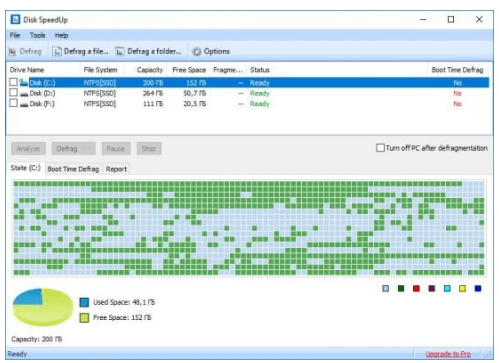Viewport: 499px width, 363px height.
Task: Click the Boot Time Defrag 'No' for Disk (D:)
Action: point(457,93)
